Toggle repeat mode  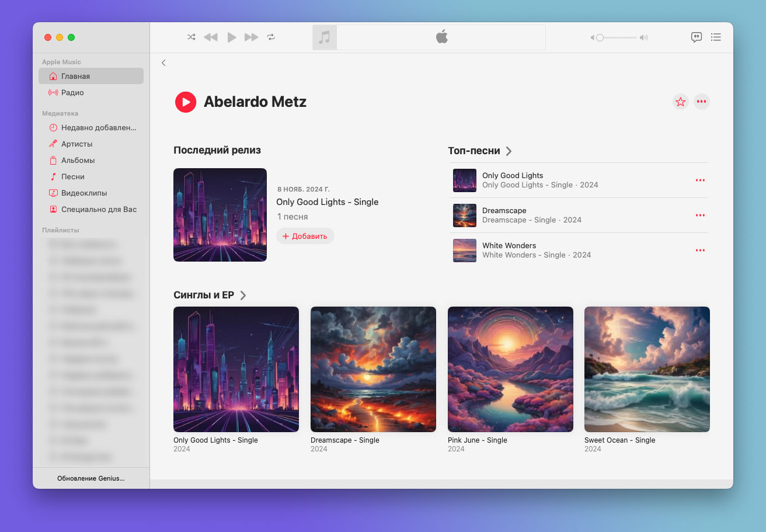point(271,37)
